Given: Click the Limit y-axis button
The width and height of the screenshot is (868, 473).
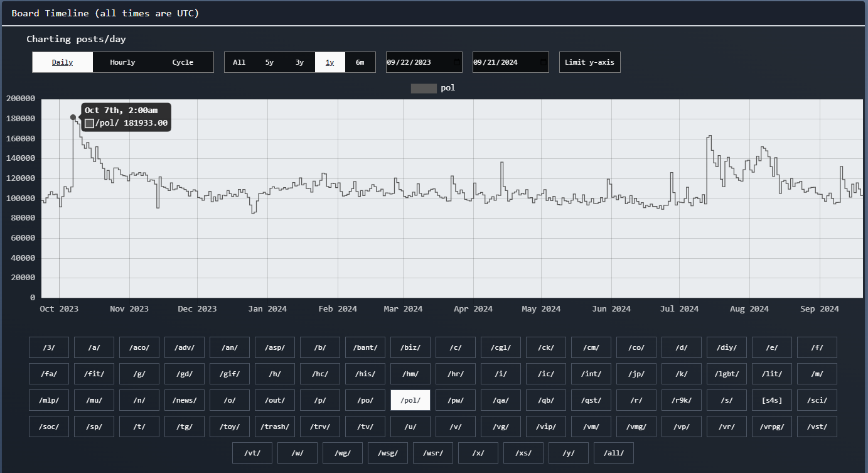Looking at the screenshot, I should pos(589,62).
